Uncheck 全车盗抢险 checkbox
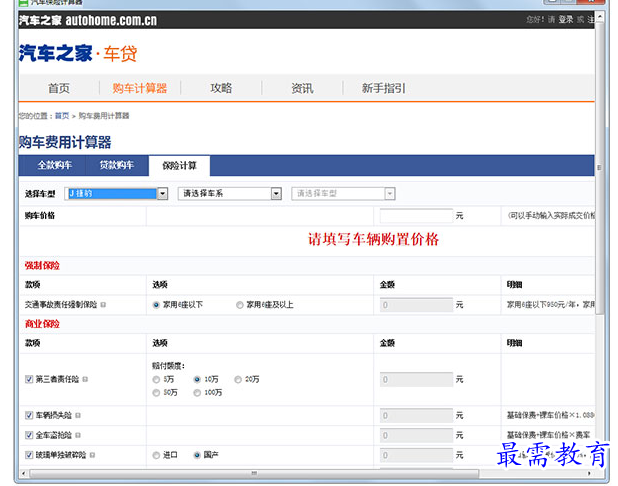The width and height of the screenshot is (618, 486). tap(29, 435)
